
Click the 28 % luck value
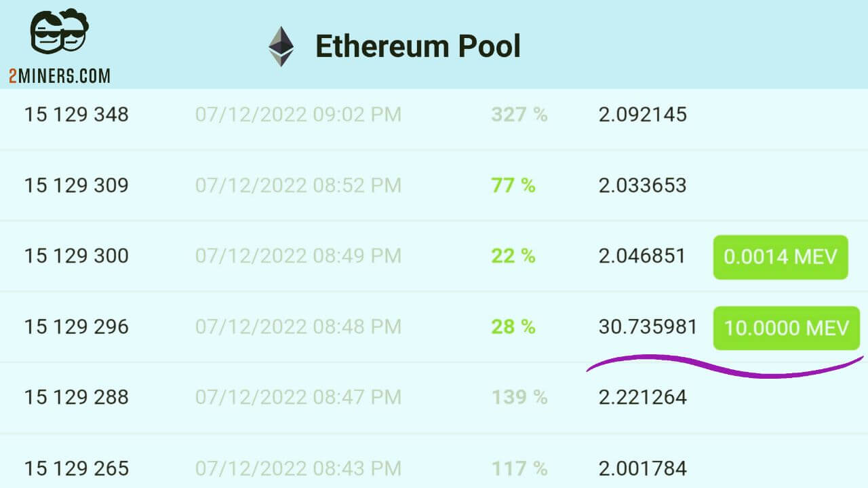tap(513, 327)
